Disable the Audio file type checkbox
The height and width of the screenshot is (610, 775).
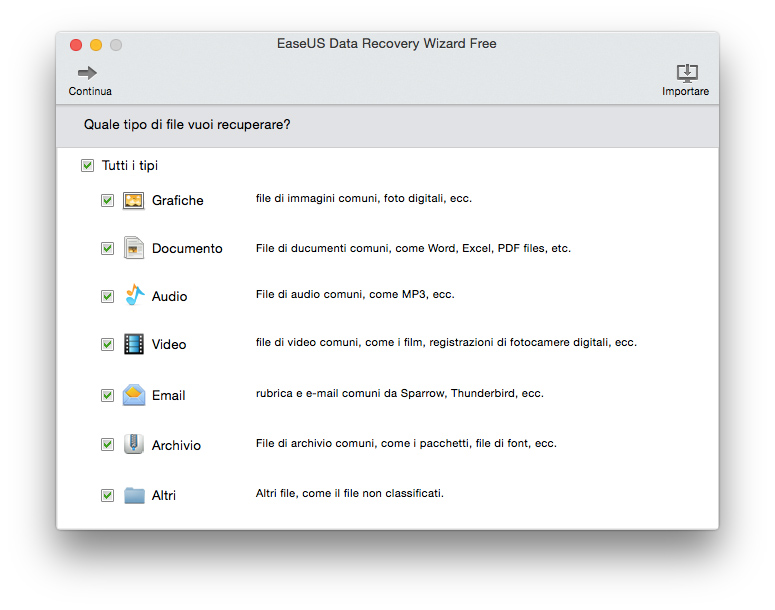[x=107, y=296]
